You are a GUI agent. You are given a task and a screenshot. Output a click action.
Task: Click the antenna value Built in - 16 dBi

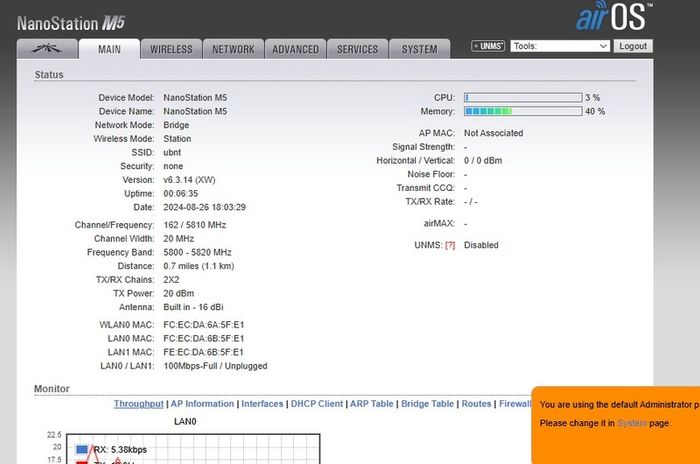(193, 307)
